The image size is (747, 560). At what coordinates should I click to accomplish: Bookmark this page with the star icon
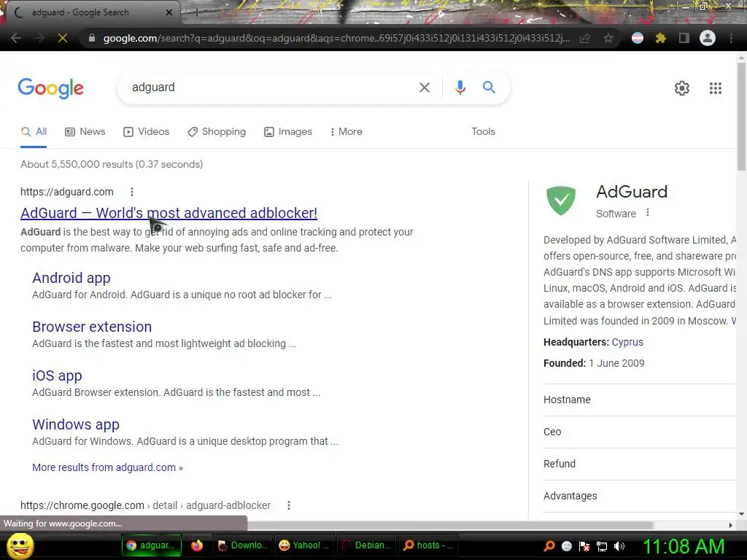tap(608, 38)
